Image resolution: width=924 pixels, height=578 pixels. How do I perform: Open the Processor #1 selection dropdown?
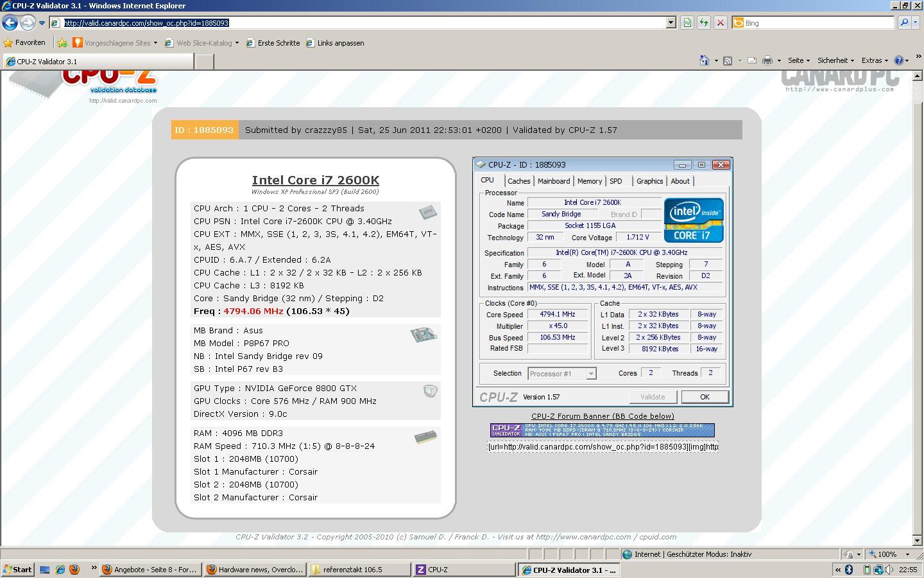point(561,374)
